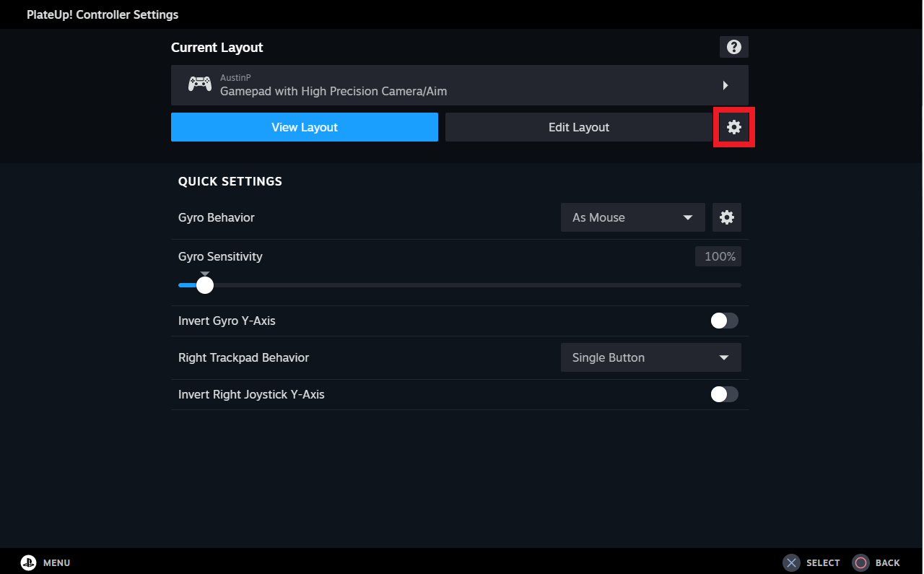Open the Gyro Behavior dropdown
Viewport: 924px width, 574px height.
(x=633, y=217)
